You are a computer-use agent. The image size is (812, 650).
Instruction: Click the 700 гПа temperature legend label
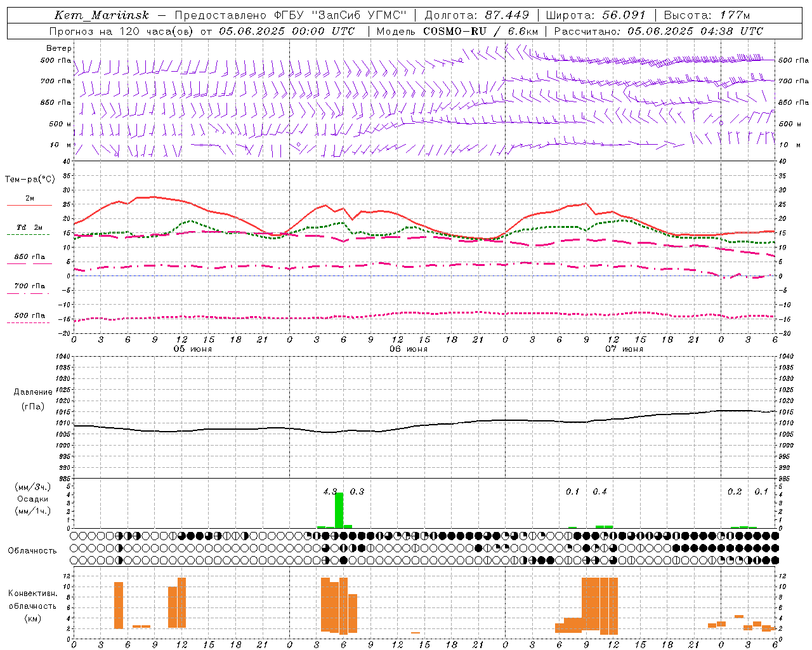[30, 286]
